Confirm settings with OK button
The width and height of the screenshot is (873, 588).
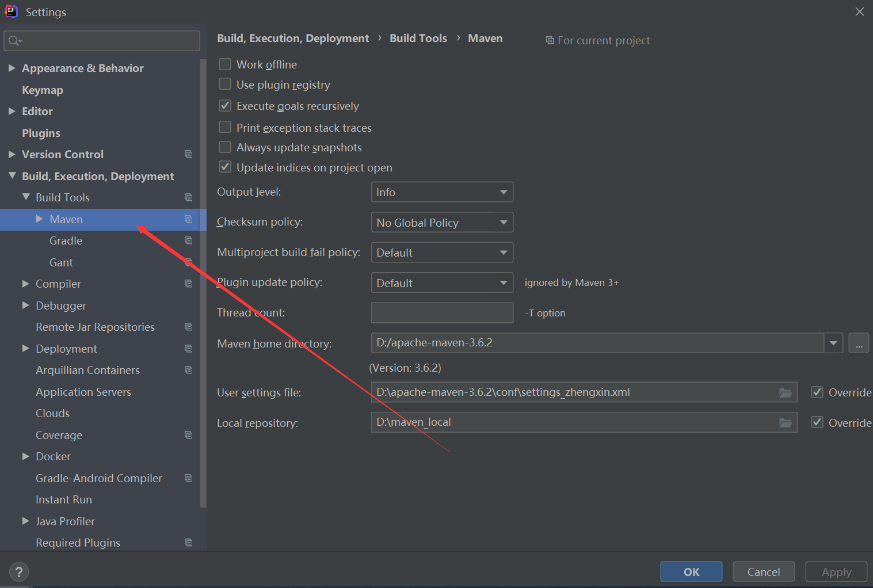coord(691,572)
